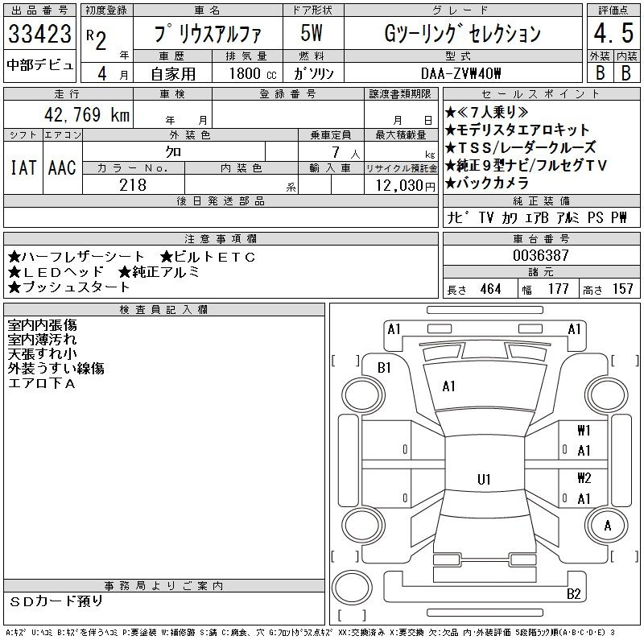Click the mileage 42,769 km
Viewport: 644px width, 644px height.
tap(87, 114)
